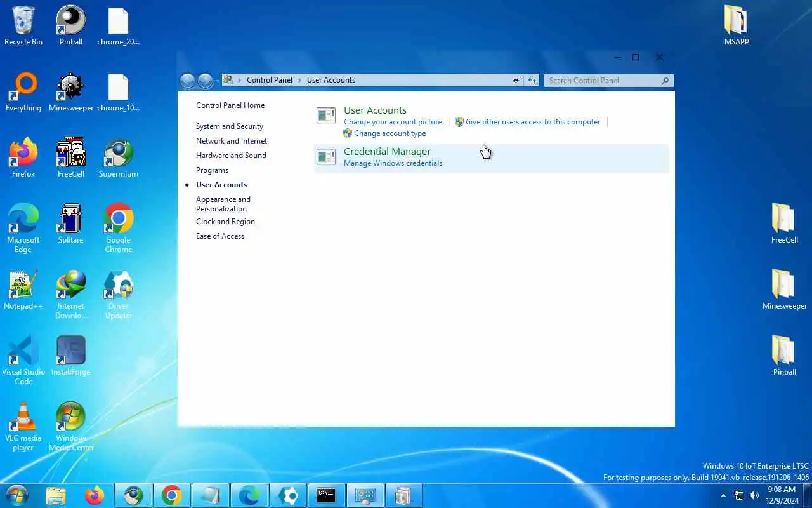This screenshot has width=812, height=508.
Task: Select the Minesweeper folder on right side
Action: click(x=785, y=290)
